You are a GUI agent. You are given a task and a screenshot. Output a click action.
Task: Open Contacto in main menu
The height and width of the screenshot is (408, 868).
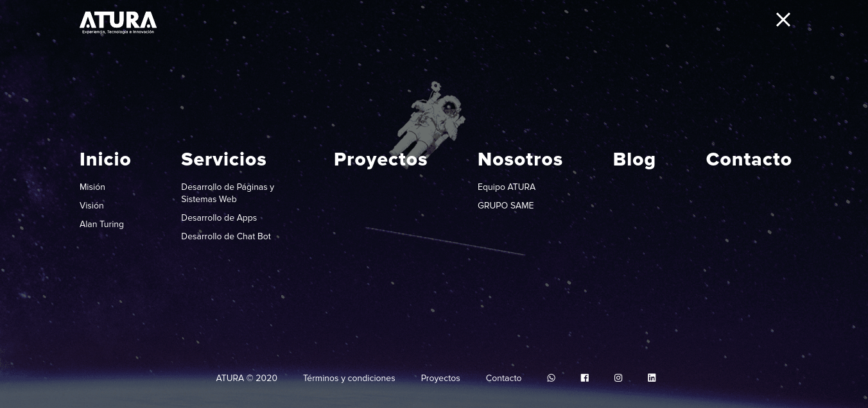[x=749, y=159]
